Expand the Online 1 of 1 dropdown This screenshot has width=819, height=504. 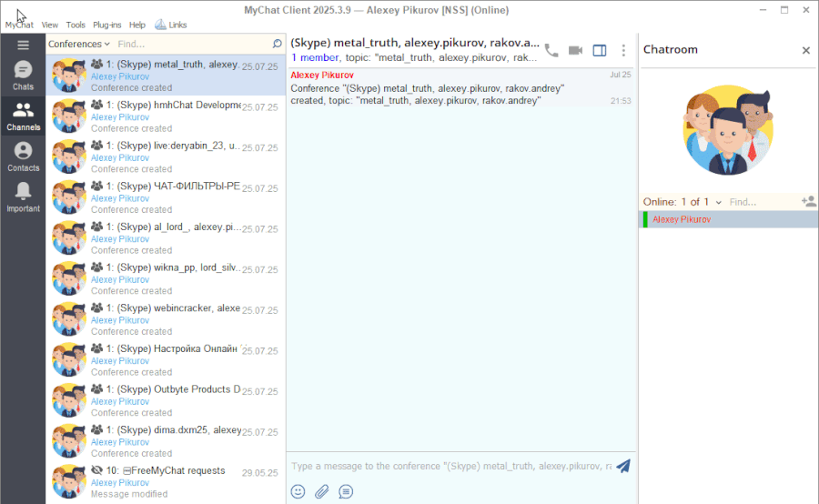682,202
